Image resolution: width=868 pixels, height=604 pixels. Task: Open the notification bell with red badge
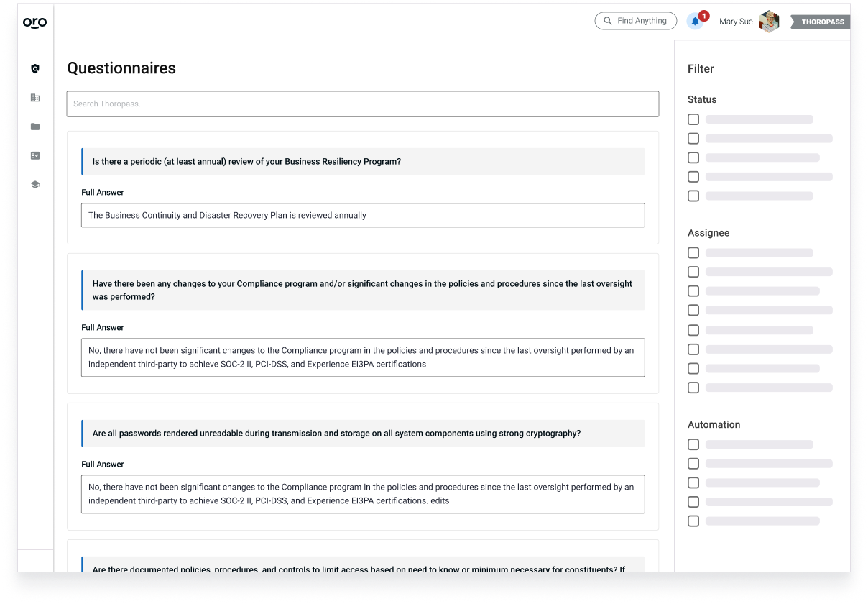coord(695,22)
